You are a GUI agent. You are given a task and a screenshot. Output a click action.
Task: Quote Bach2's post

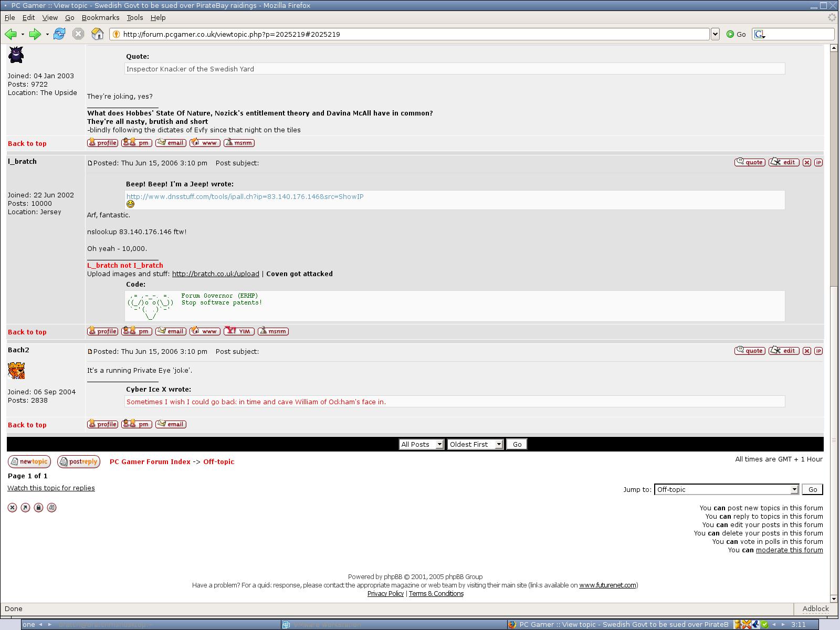point(750,351)
